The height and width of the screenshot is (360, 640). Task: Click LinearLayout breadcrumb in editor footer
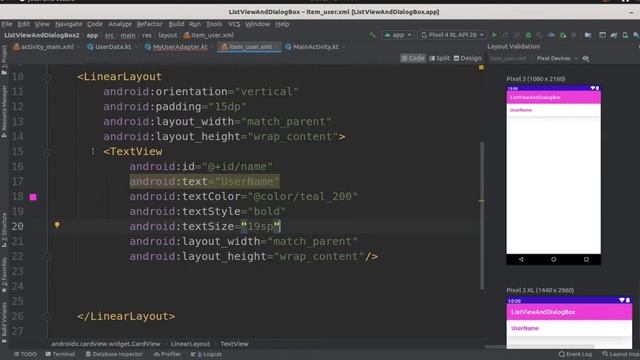tap(190, 344)
